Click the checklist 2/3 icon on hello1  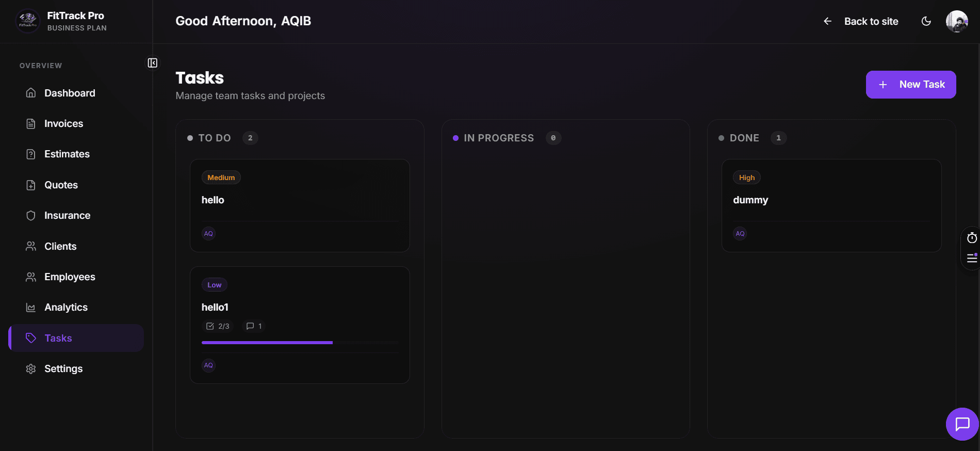point(210,326)
